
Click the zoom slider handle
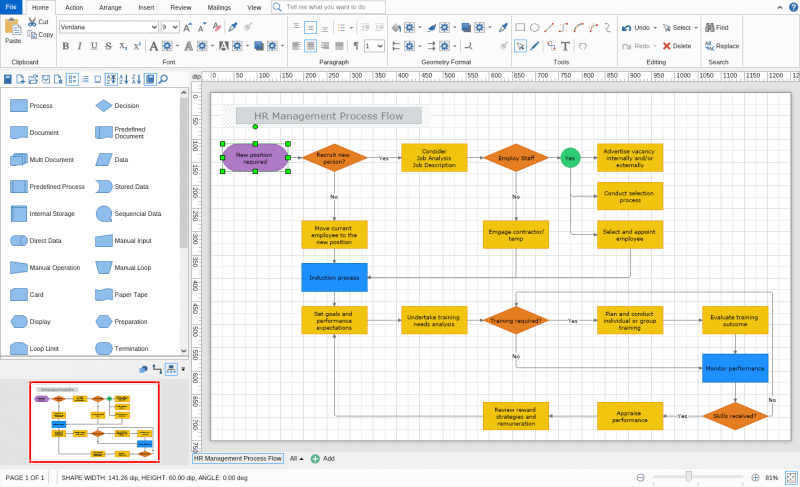click(688, 477)
